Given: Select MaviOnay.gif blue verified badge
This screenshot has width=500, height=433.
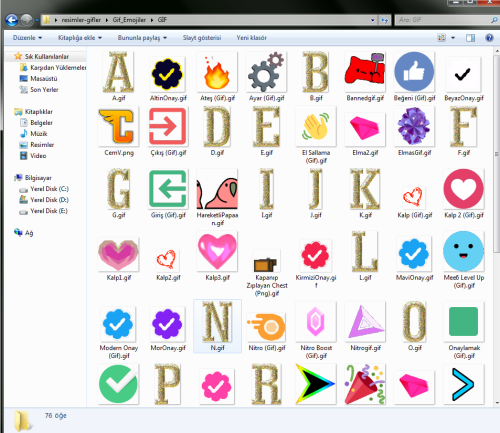Looking at the screenshot, I should coord(414,254).
